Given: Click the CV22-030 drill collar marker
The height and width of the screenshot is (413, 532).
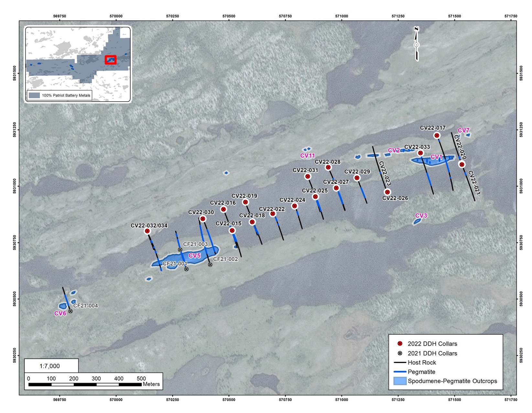Looking at the screenshot, I should point(203,219).
